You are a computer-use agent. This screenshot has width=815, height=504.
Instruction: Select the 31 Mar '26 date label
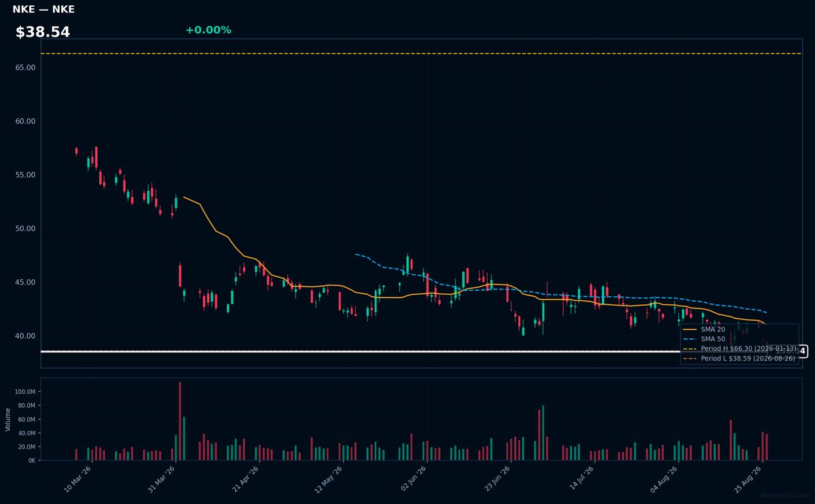point(162,480)
